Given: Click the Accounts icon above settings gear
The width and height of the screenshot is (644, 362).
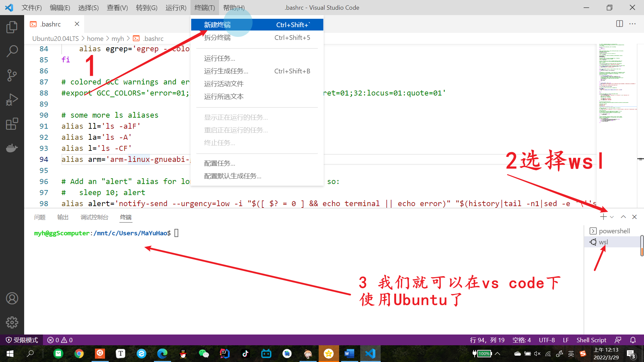Looking at the screenshot, I should (x=12, y=298).
